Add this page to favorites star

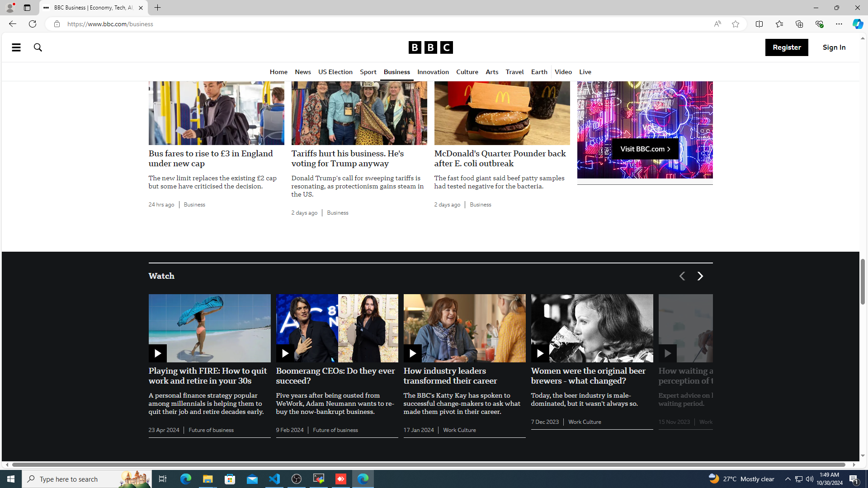click(x=736, y=24)
